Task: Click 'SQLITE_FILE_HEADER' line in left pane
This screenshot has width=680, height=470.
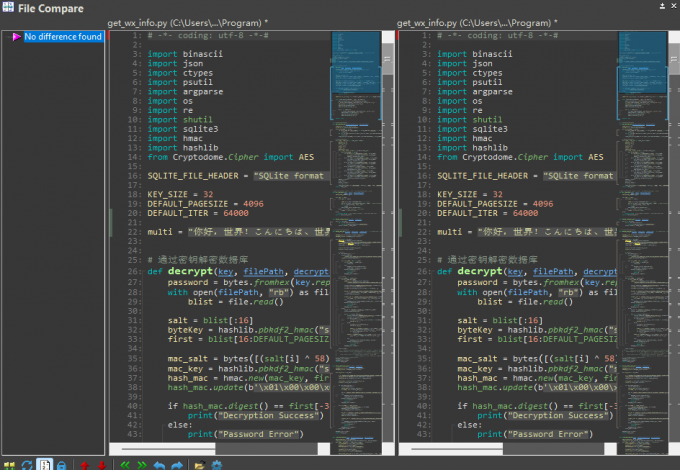Action: coord(238,176)
